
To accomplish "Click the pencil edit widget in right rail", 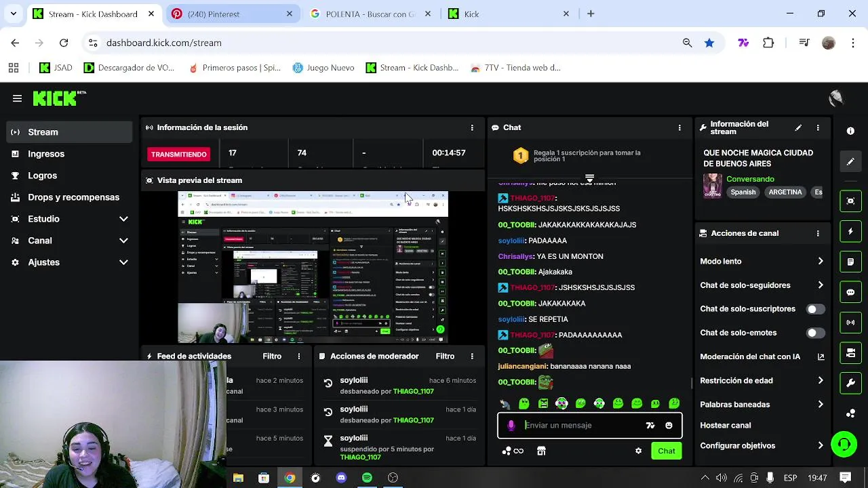I will pyautogui.click(x=850, y=162).
